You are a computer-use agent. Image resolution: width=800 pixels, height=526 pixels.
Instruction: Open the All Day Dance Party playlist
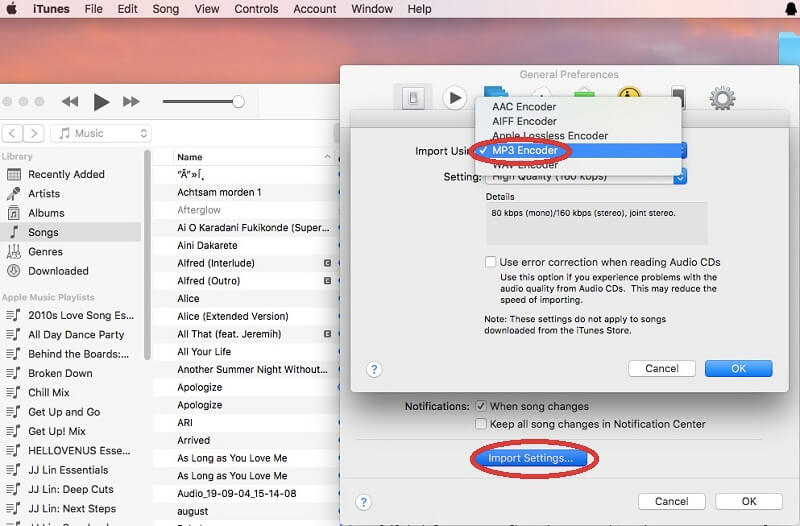(x=76, y=335)
